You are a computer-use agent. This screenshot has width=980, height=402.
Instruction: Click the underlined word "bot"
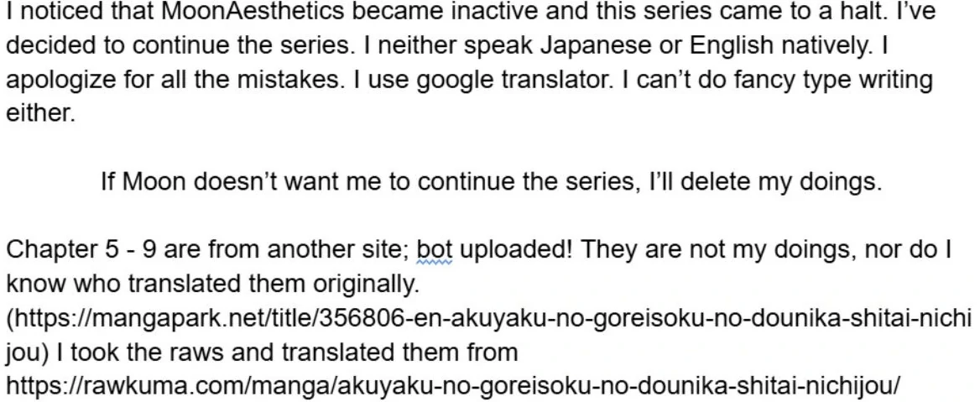[434, 250]
